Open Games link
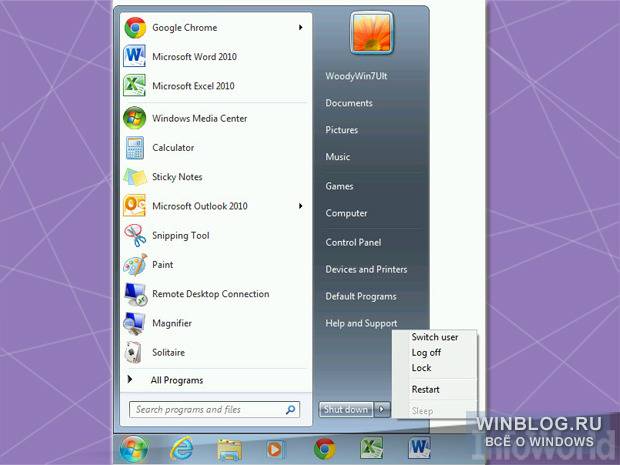 (x=339, y=186)
